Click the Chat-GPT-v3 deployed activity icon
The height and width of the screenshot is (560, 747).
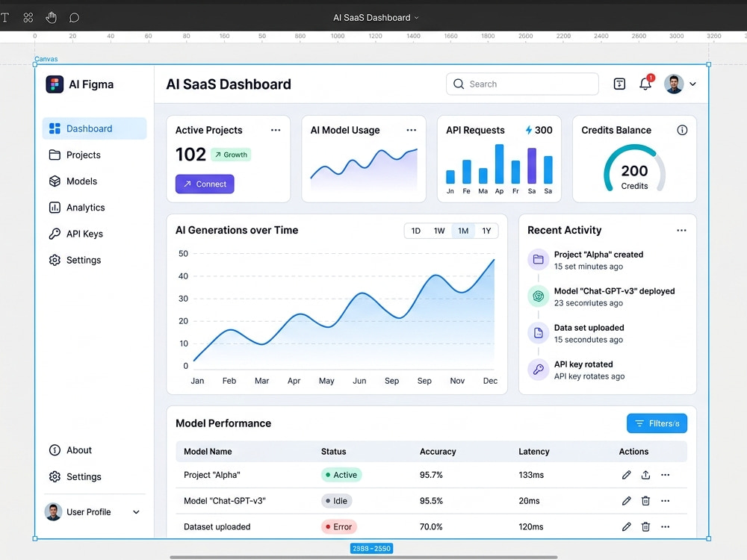(x=539, y=296)
